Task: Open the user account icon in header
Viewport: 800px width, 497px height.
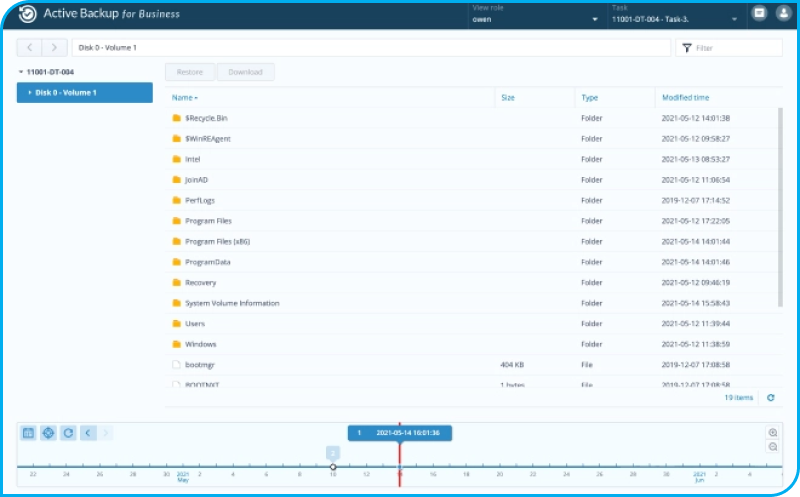Action: tap(780, 14)
